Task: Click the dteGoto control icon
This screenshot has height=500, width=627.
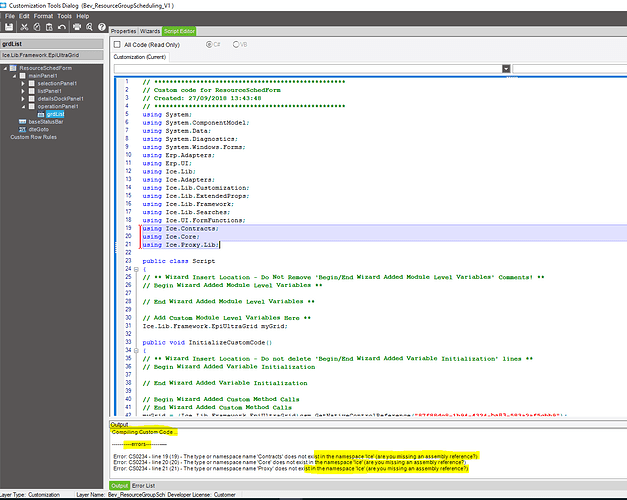Action: coord(22,129)
